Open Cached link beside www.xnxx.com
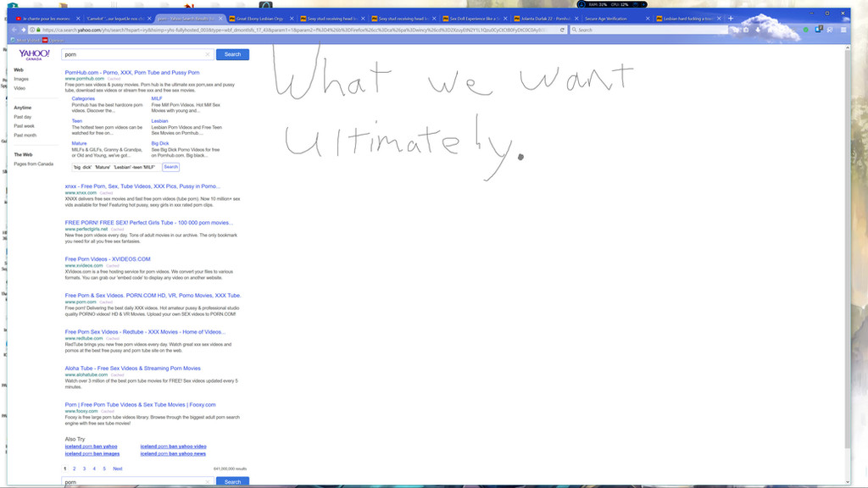The height and width of the screenshot is (488, 868). tap(106, 193)
